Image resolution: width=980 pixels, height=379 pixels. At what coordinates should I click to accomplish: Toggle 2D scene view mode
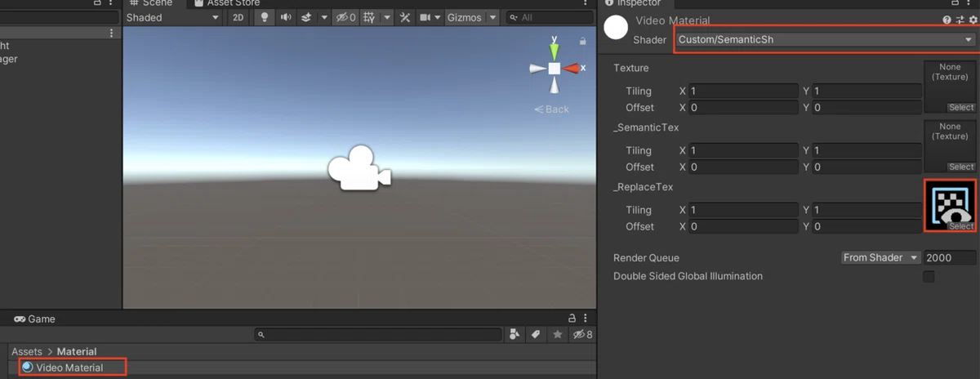pyautogui.click(x=238, y=17)
